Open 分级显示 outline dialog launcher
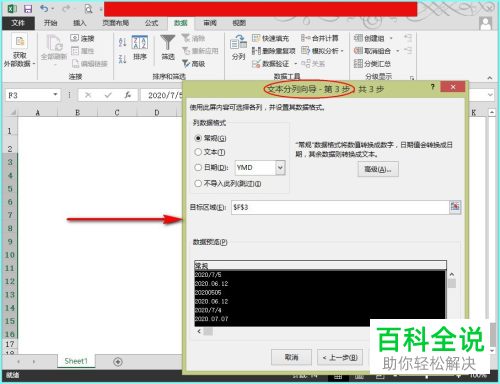 pyautogui.click(x=412, y=78)
